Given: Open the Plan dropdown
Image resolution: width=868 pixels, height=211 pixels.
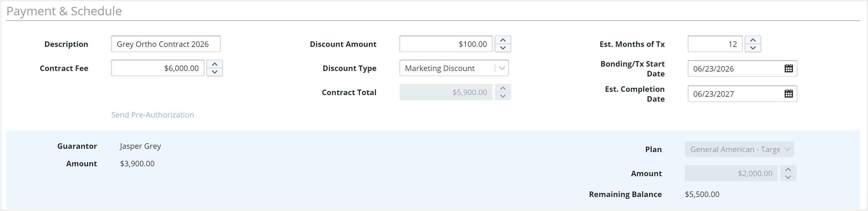Looking at the screenshot, I should (739, 149).
